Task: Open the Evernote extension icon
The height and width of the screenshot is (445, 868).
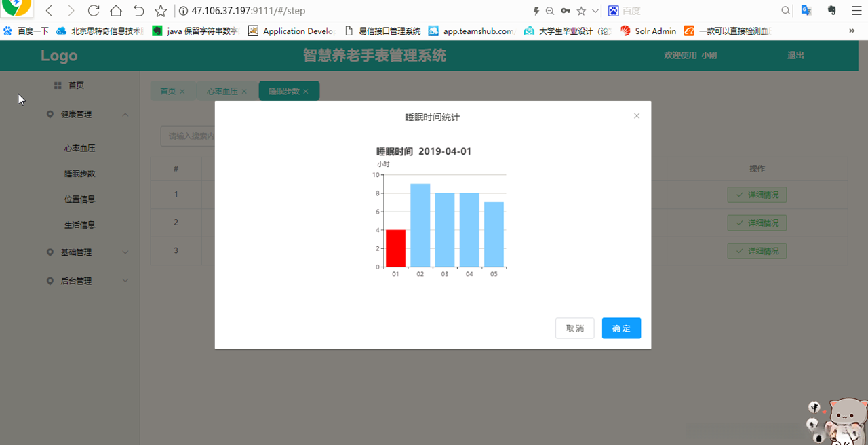Action: 831,10
